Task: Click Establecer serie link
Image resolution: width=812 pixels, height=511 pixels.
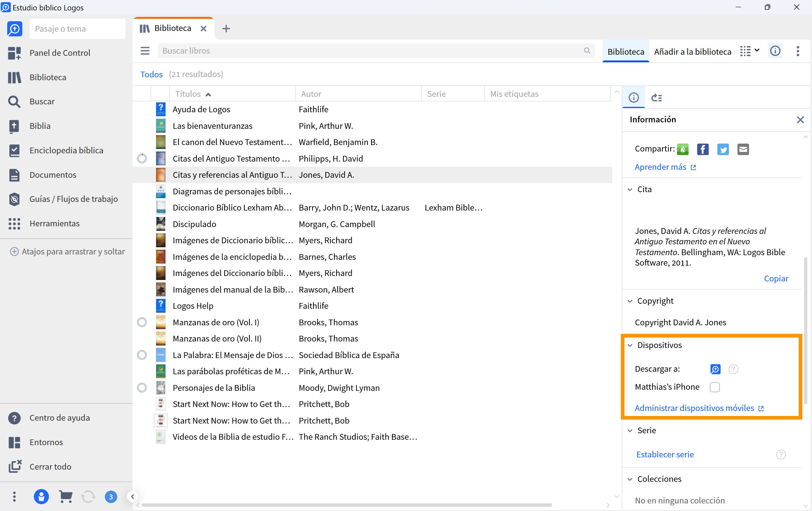Action: tap(665, 455)
